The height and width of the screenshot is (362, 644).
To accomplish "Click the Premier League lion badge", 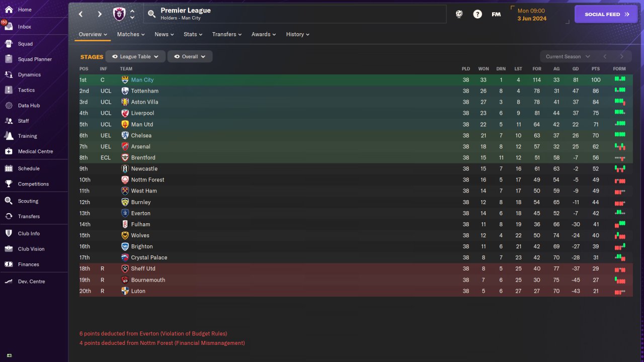I will tap(119, 14).
